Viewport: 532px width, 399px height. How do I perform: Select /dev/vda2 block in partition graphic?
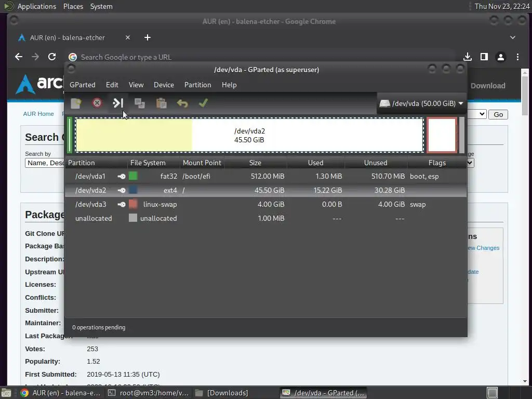249,135
